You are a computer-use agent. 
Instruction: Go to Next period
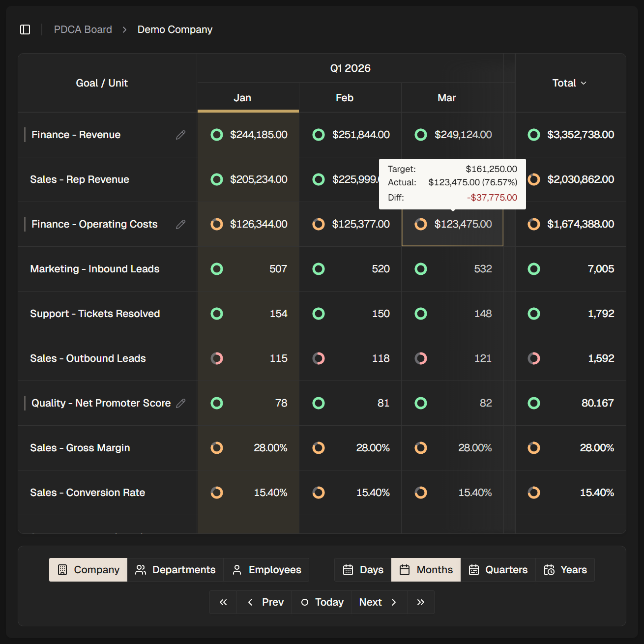[x=379, y=602]
